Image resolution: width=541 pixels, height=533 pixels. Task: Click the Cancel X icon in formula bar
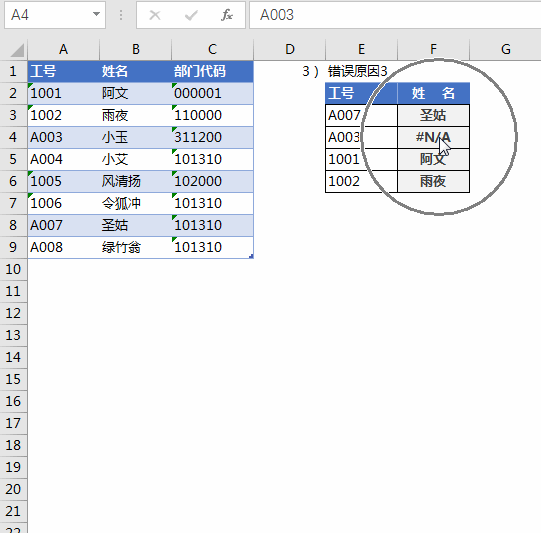click(x=155, y=15)
